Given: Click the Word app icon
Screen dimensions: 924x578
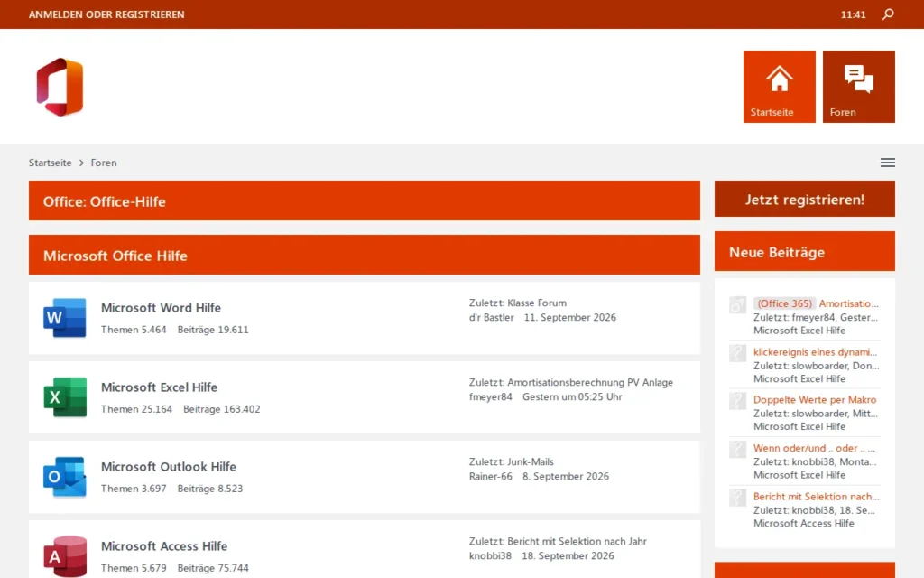Looking at the screenshot, I should pos(65,318).
